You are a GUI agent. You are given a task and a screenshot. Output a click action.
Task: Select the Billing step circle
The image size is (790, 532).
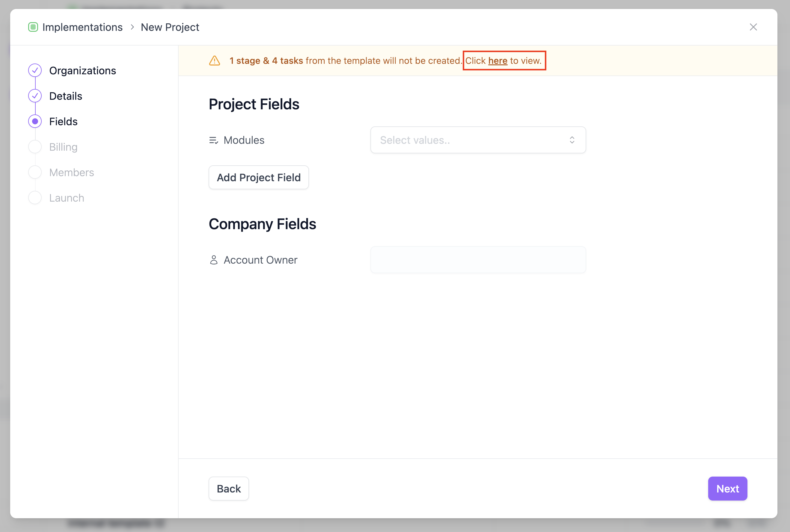pyautogui.click(x=35, y=147)
